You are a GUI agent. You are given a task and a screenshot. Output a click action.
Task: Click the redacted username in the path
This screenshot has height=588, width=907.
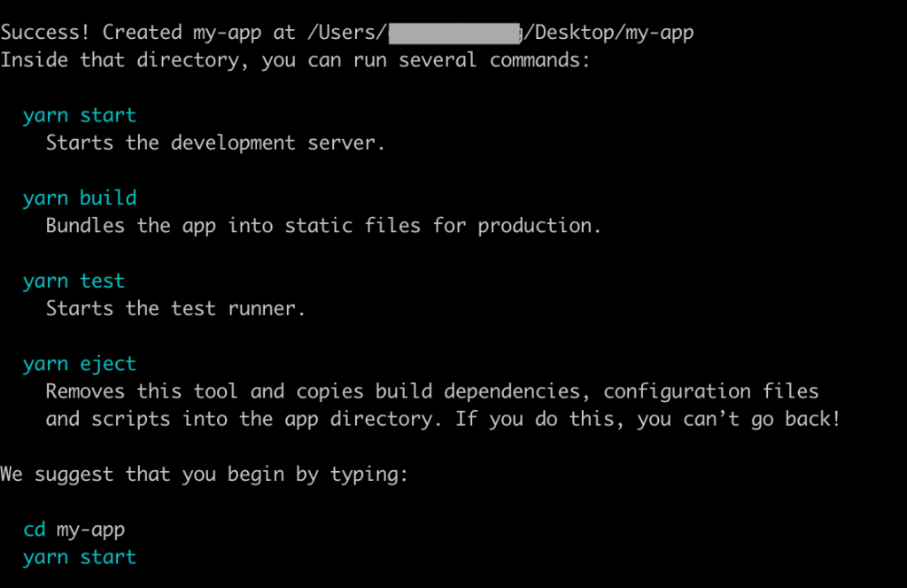[x=454, y=34]
